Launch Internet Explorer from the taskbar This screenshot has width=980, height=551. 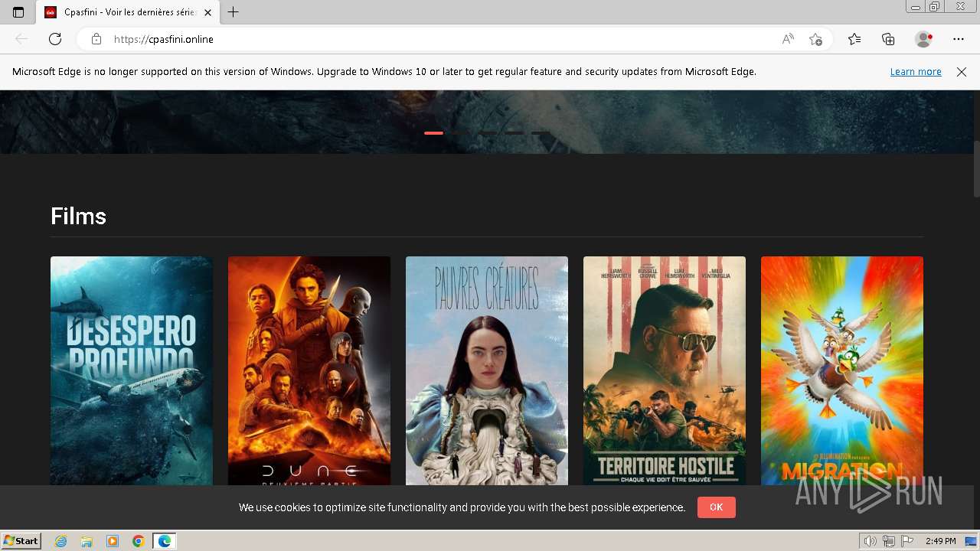click(x=61, y=541)
